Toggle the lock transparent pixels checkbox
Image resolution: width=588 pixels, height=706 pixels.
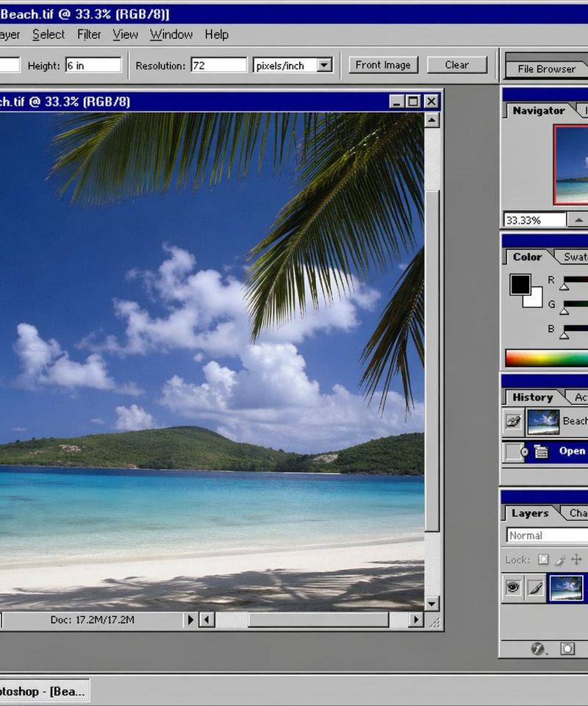[543, 559]
